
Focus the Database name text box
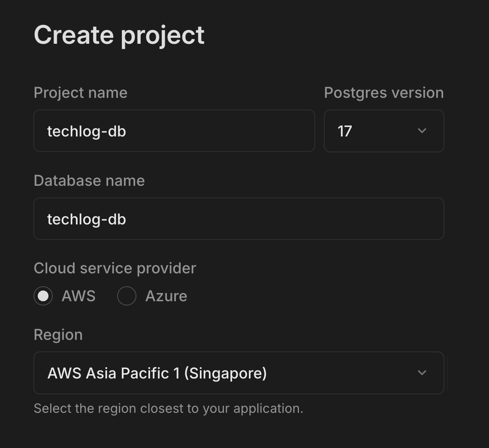tap(238, 219)
